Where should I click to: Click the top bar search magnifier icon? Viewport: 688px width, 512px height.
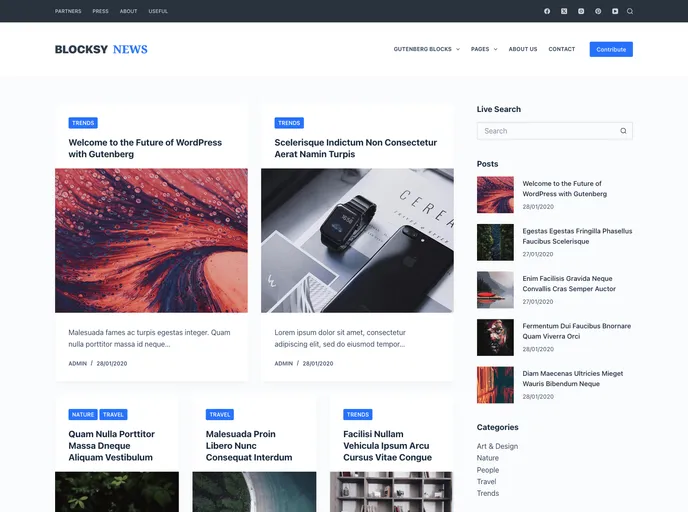(x=630, y=11)
